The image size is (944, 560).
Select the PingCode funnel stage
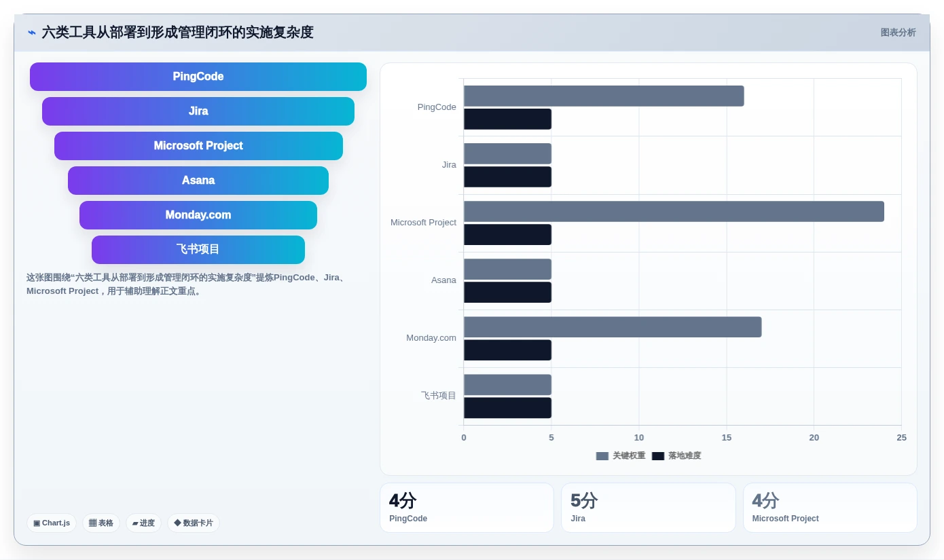(x=198, y=77)
